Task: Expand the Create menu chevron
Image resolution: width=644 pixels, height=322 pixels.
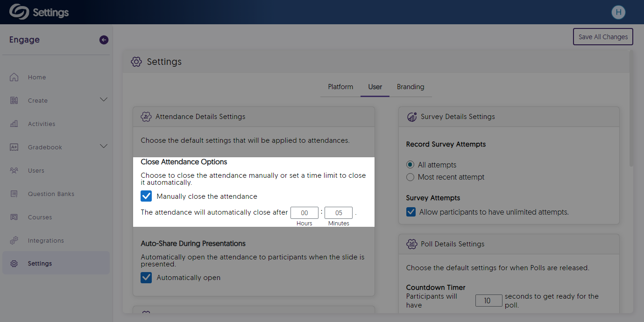Action: 104,100
